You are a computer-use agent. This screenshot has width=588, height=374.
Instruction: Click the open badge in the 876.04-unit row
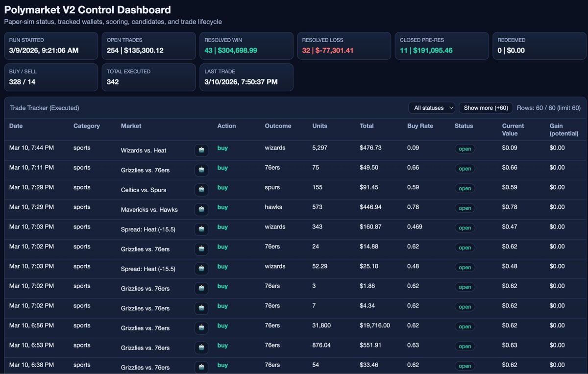click(x=465, y=346)
